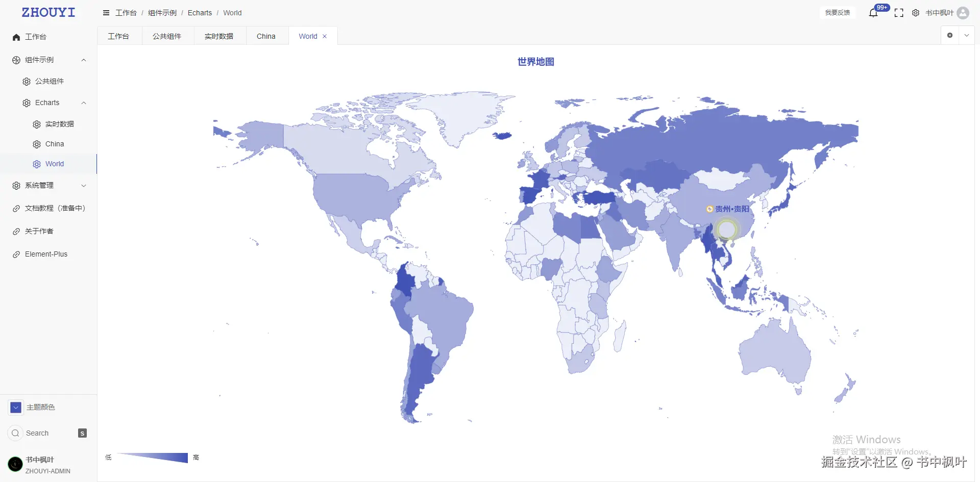Image resolution: width=980 pixels, height=482 pixels.
Task: Click the link icon beside 关于作者
Action: point(16,232)
